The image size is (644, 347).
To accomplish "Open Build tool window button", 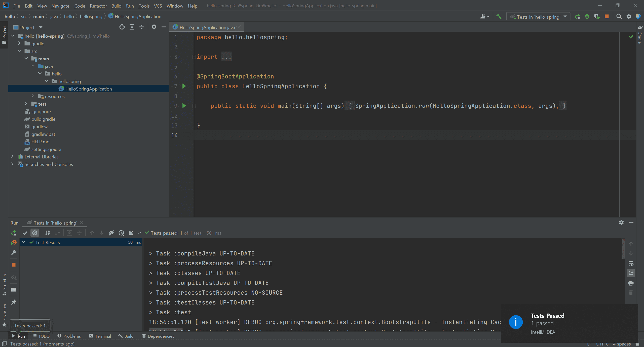I will [x=126, y=336].
